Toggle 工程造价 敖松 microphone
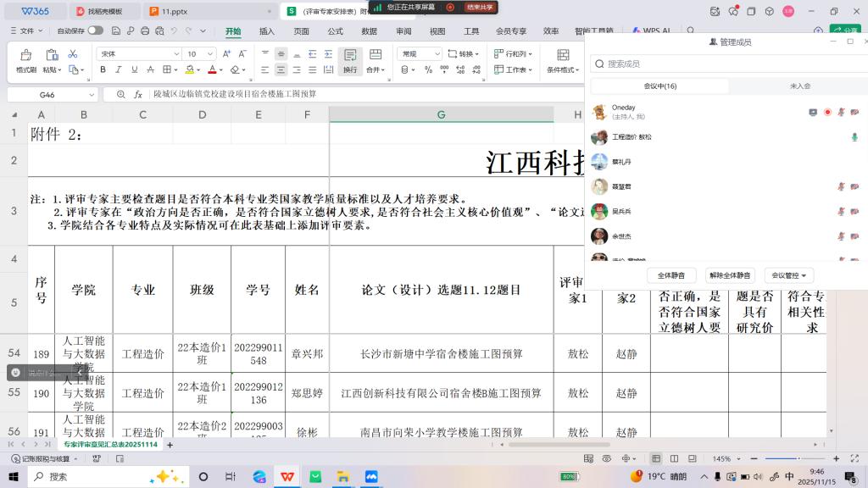This screenshot has width=868, height=488. click(x=854, y=137)
